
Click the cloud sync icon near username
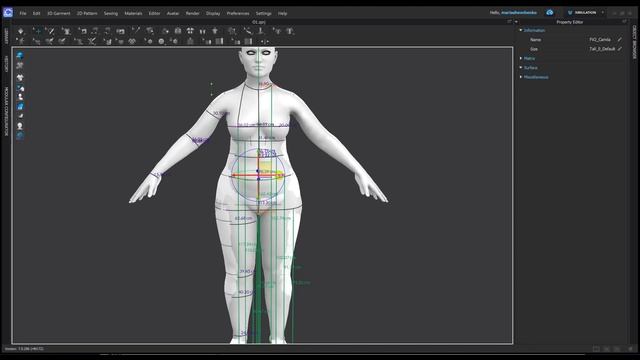click(550, 13)
